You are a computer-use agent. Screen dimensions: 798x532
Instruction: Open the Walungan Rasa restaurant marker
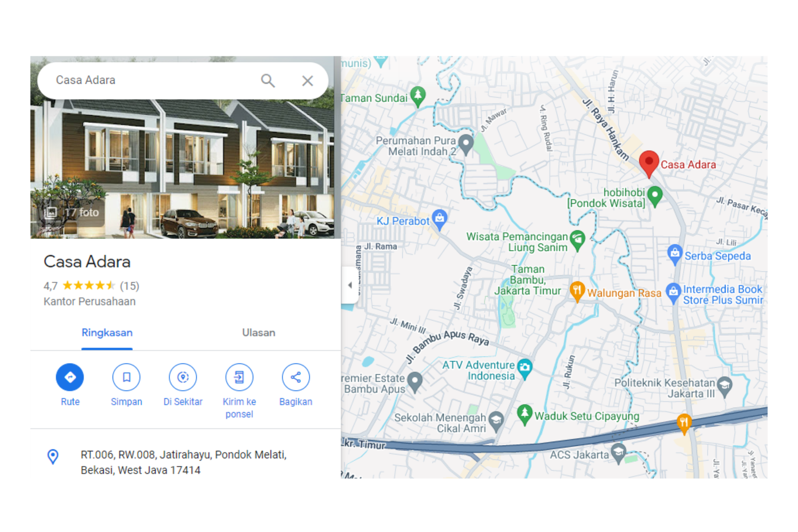577,292
